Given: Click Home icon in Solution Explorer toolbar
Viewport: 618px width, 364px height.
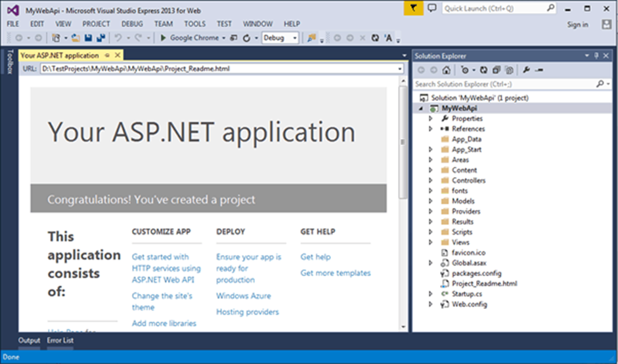Looking at the screenshot, I should 446,70.
